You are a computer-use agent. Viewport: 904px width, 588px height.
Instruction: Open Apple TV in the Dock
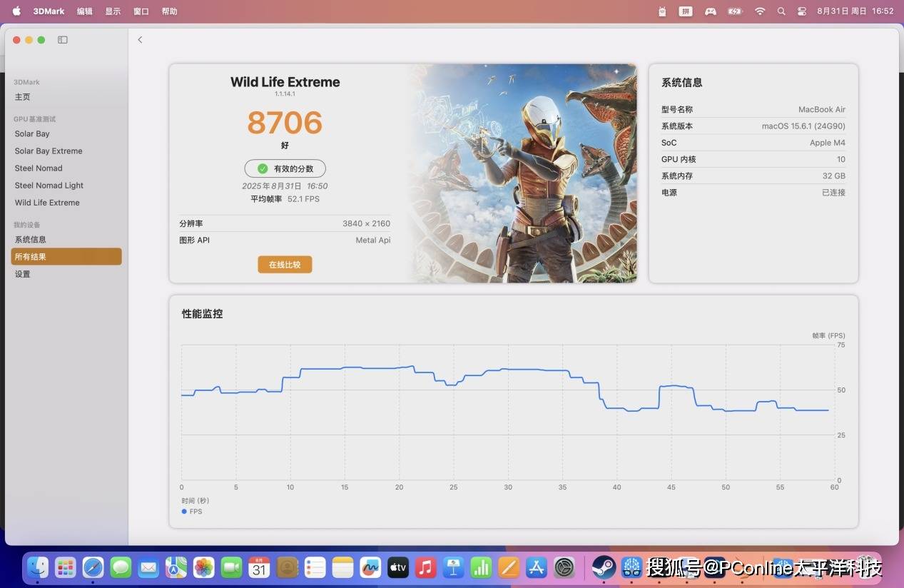coord(397,567)
